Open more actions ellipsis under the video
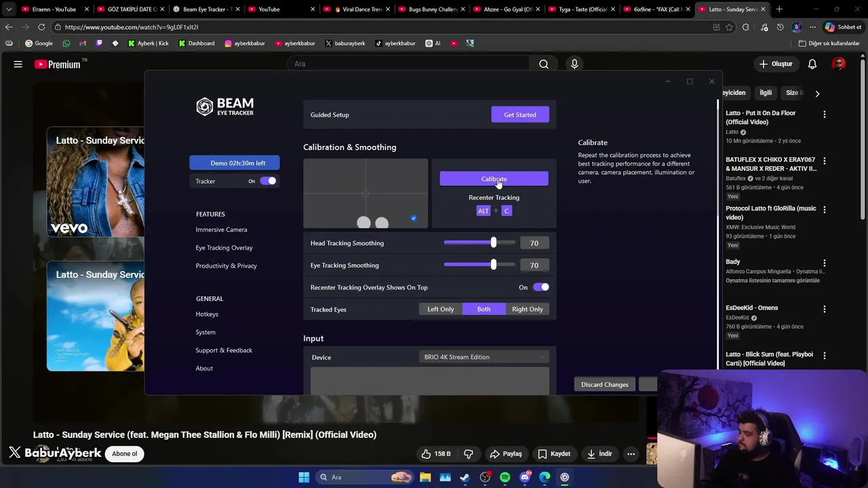This screenshot has width=868, height=488. point(631,453)
